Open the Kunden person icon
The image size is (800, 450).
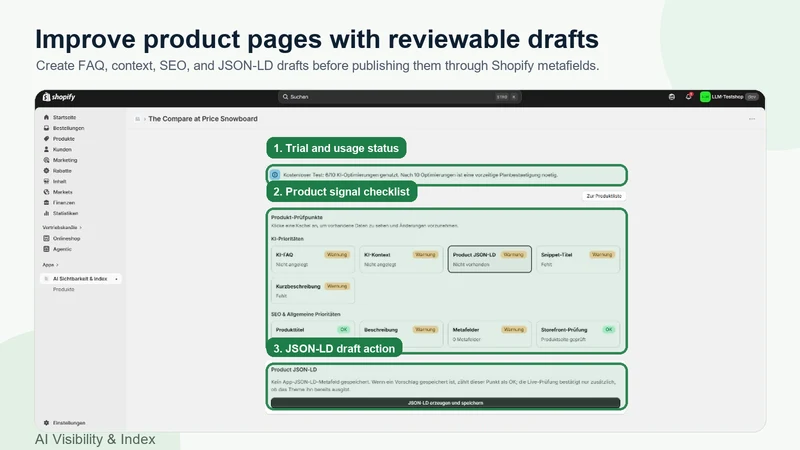point(46,149)
